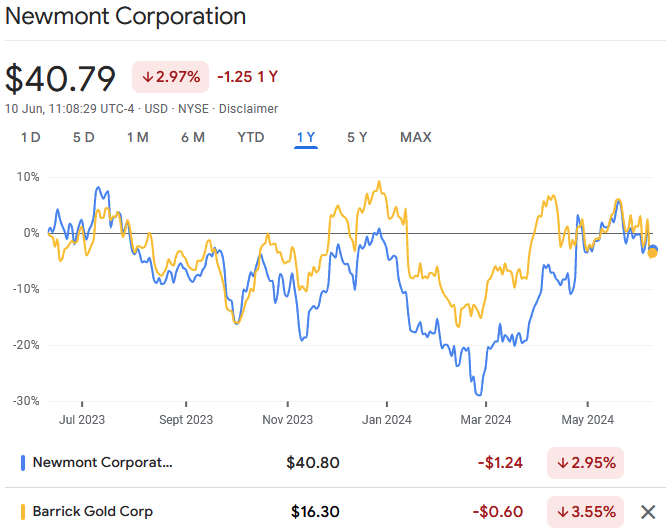Click the 2.95% down arrow badge
The image size is (666, 532).
coord(586,463)
